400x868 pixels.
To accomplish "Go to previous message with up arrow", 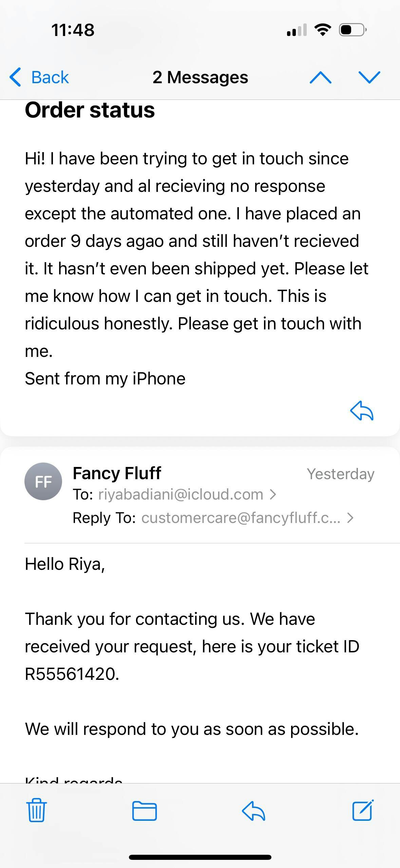I will [x=321, y=77].
